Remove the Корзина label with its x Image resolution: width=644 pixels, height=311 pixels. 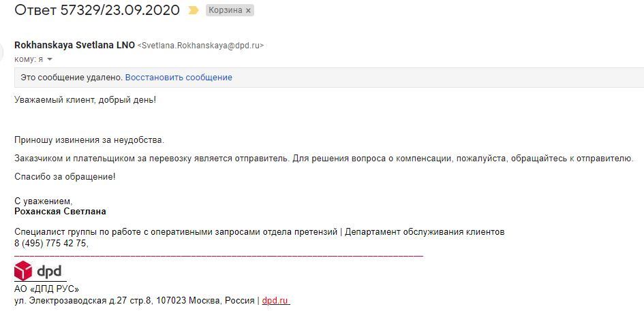pyautogui.click(x=248, y=11)
